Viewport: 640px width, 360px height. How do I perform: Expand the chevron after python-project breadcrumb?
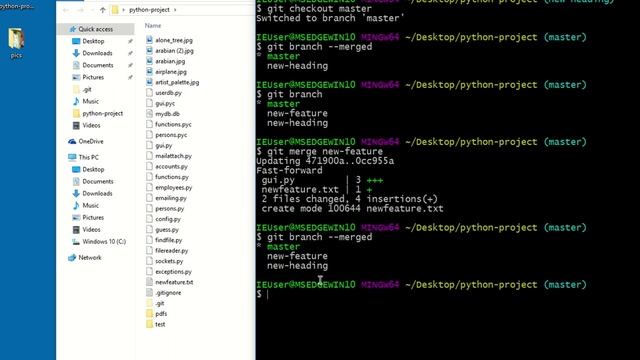pos(175,10)
